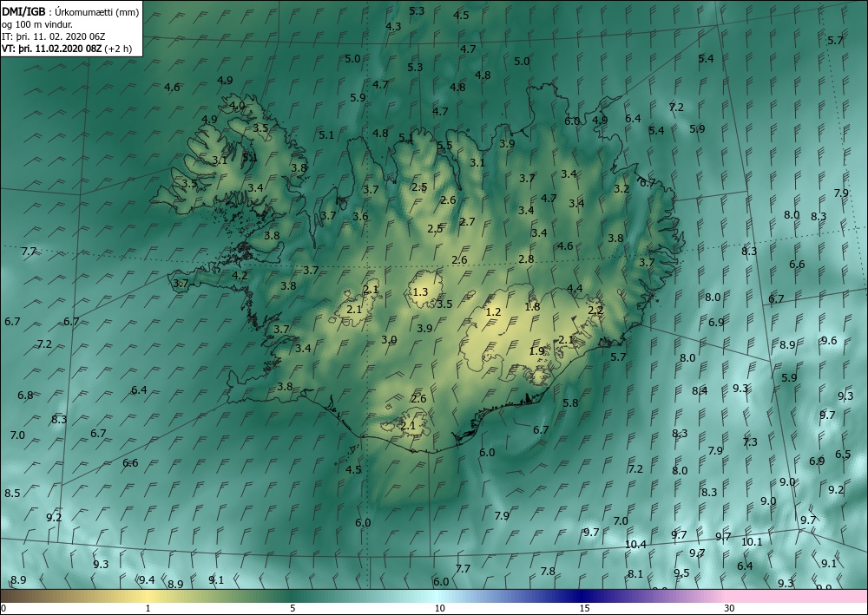Click the 'VT: þri. 11.02.2020 08Z' valid-time line
The height and width of the screenshot is (615, 868).
(52, 48)
